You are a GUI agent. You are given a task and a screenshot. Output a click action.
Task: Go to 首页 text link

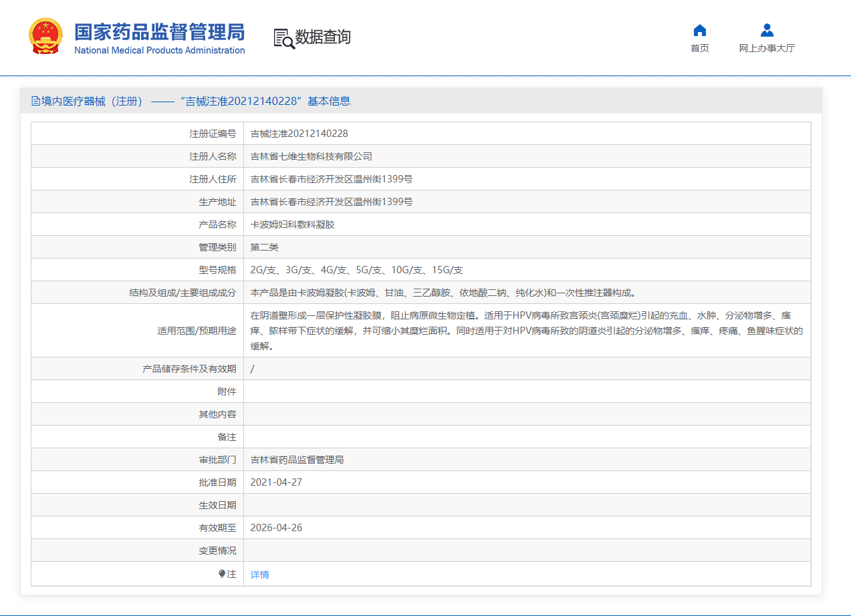coord(700,48)
